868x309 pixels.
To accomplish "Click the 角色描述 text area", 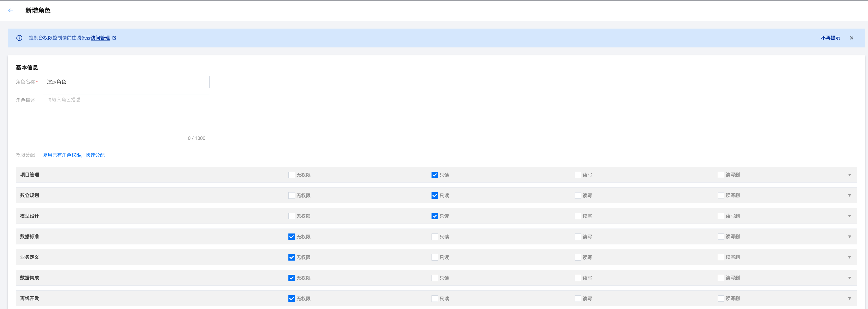I will 126,118.
